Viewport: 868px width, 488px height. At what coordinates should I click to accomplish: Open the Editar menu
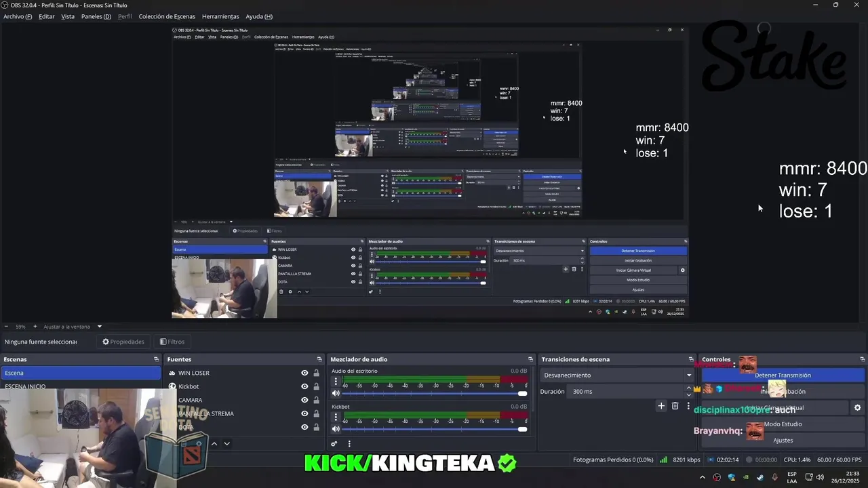coord(47,16)
